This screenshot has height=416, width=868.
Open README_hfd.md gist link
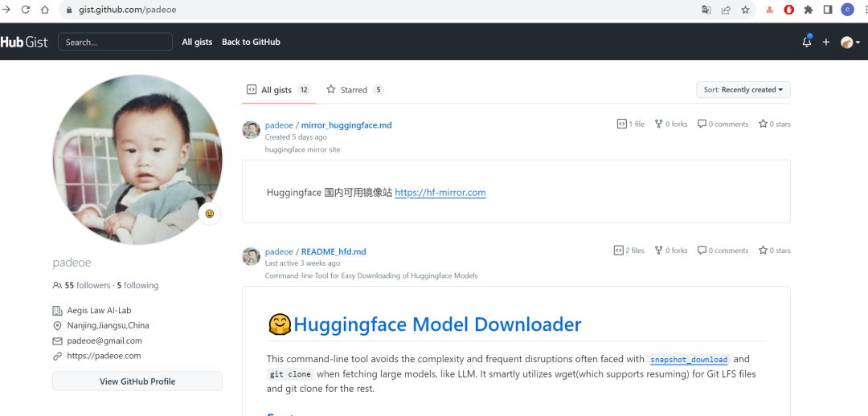(x=334, y=251)
